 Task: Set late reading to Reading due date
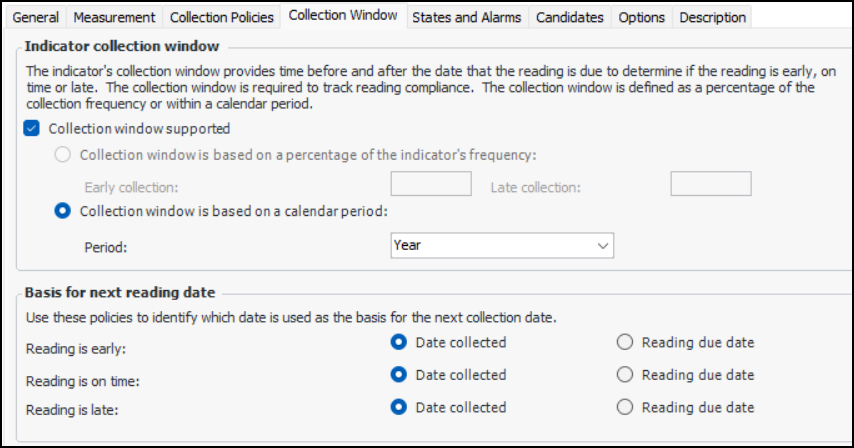[x=625, y=407]
